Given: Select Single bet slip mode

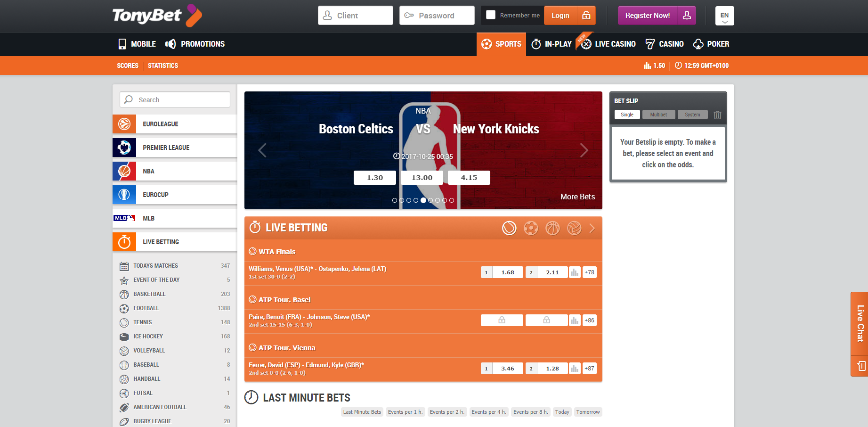Looking at the screenshot, I should pos(627,115).
